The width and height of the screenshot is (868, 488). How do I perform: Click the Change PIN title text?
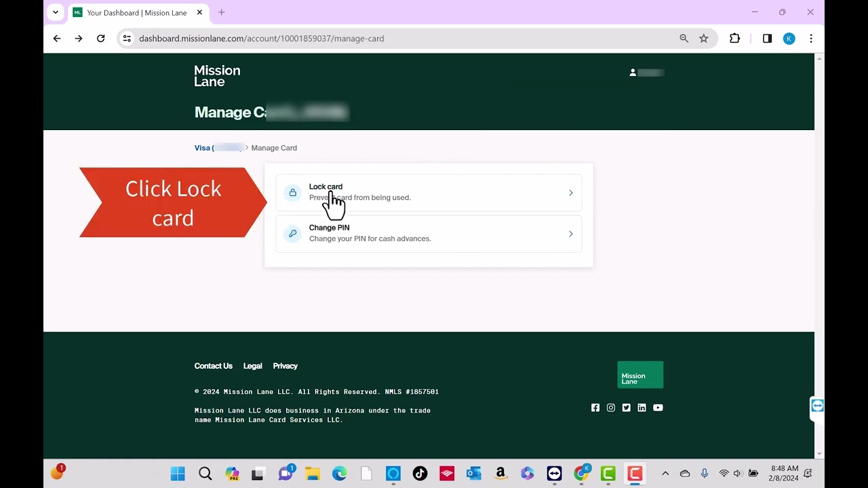coord(329,228)
